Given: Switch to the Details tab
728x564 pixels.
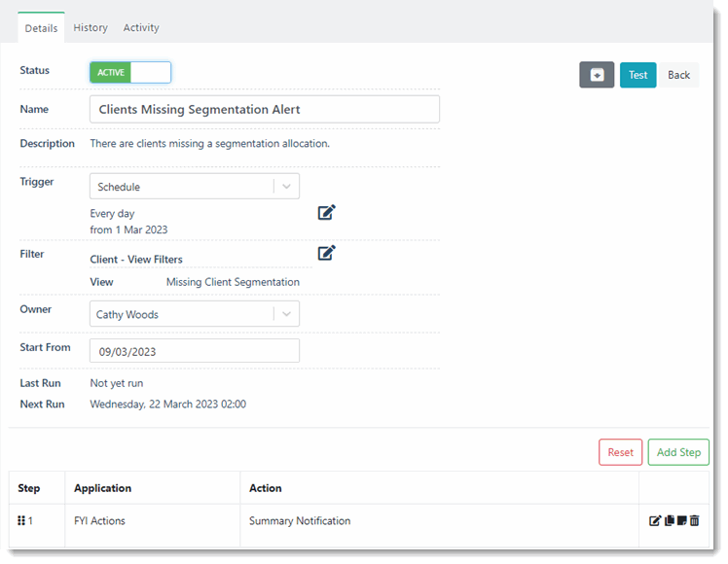Looking at the screenshot, I should (41, 28).
